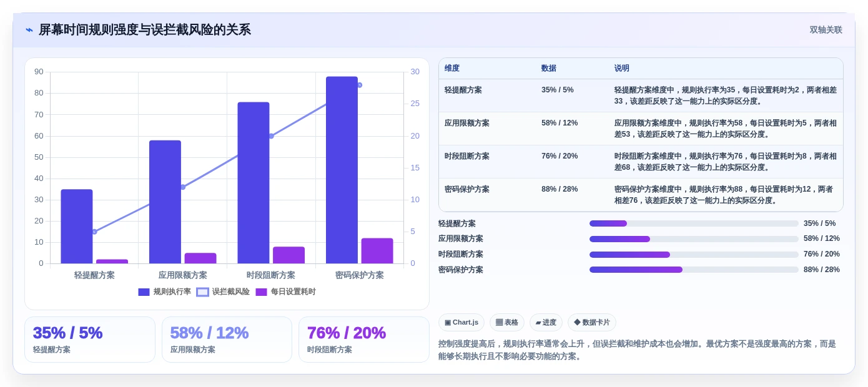Click the 密码保护方案 x-axis label

click(x=359, y=275)
